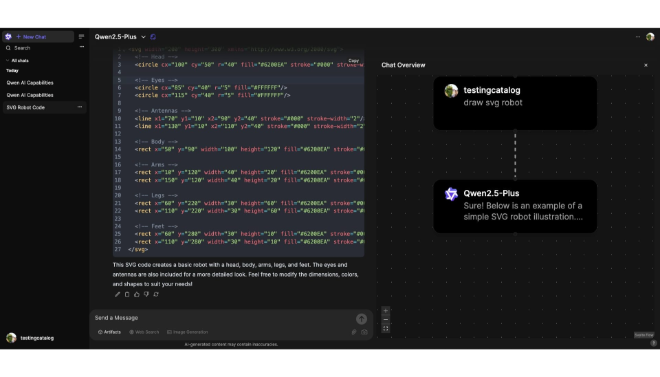Open the top-right more options menu

(638, 37)
